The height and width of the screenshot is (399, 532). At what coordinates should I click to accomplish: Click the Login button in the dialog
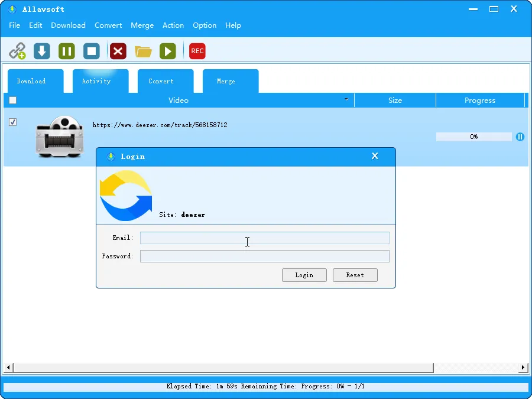(304, 275)
